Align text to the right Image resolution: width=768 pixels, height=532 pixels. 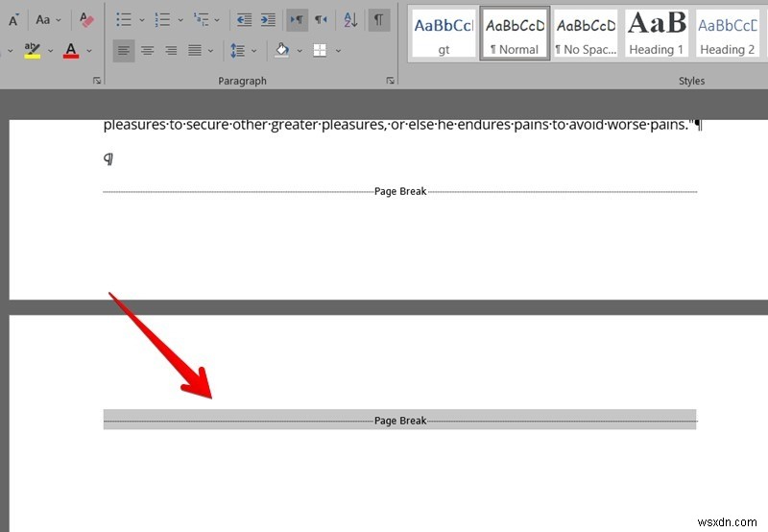tap(171, 51)
